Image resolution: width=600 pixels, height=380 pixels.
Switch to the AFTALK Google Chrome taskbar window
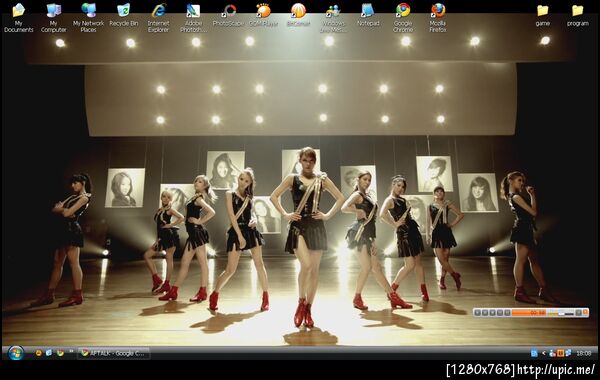tap(114, 353)
